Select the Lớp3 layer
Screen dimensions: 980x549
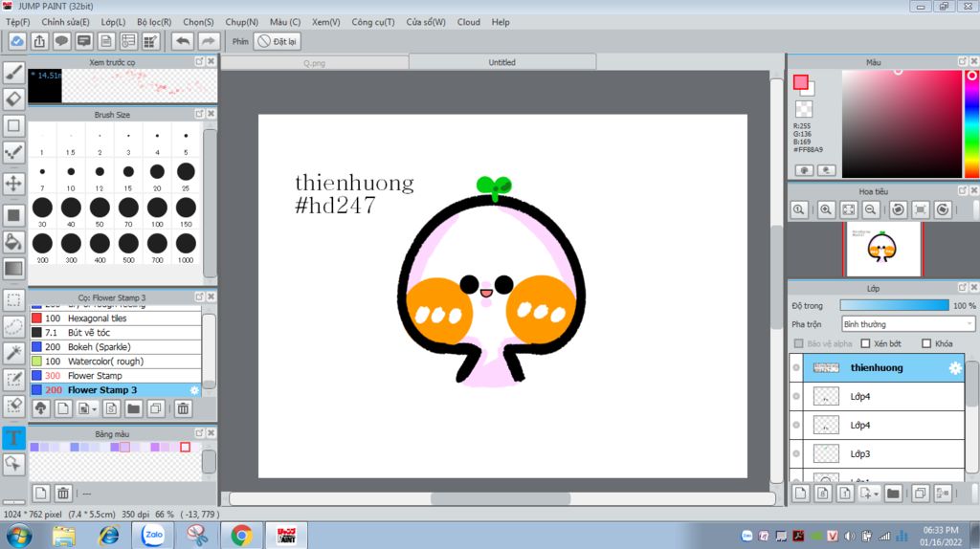[877, 454]
